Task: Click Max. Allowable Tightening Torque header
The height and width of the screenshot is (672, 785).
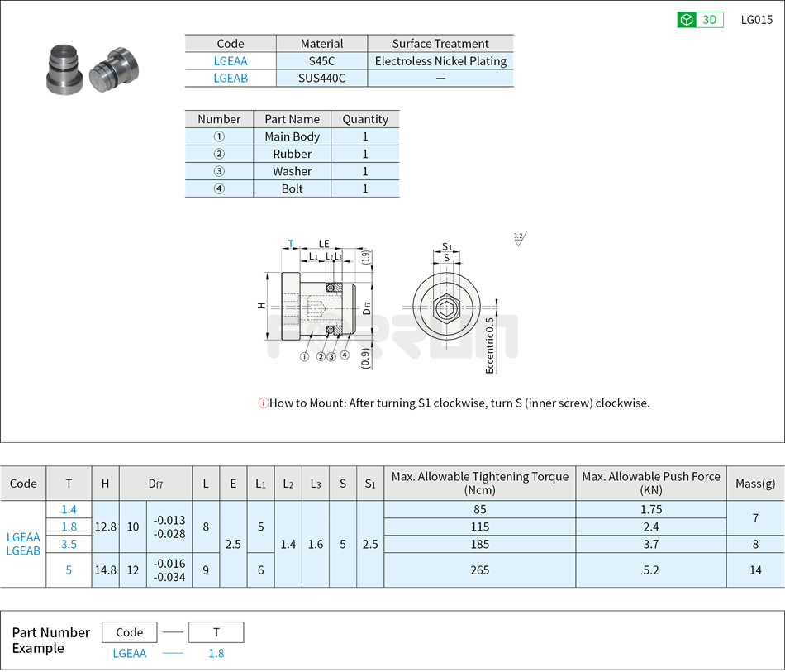Action: point(479,484)
